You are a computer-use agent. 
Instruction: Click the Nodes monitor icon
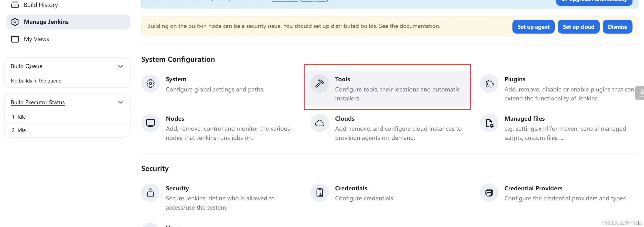coord(151,123)
